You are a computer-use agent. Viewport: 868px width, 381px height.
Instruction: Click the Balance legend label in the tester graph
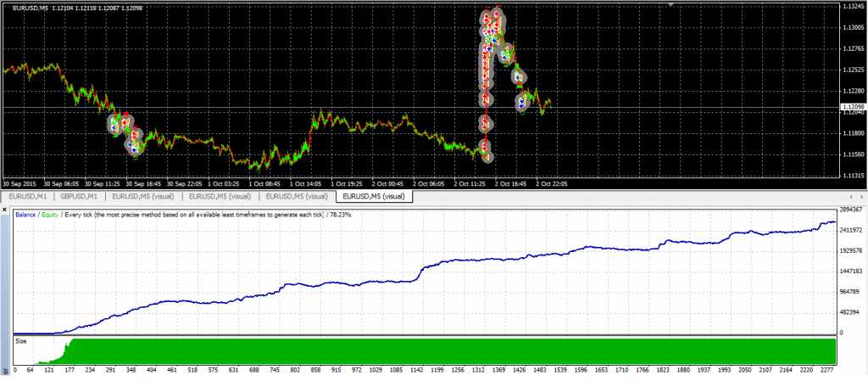point(25,215)
